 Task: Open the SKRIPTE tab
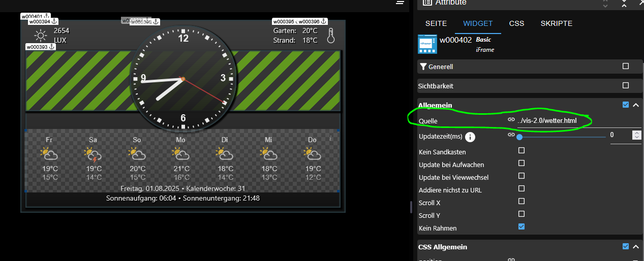(x=556, y=23)
